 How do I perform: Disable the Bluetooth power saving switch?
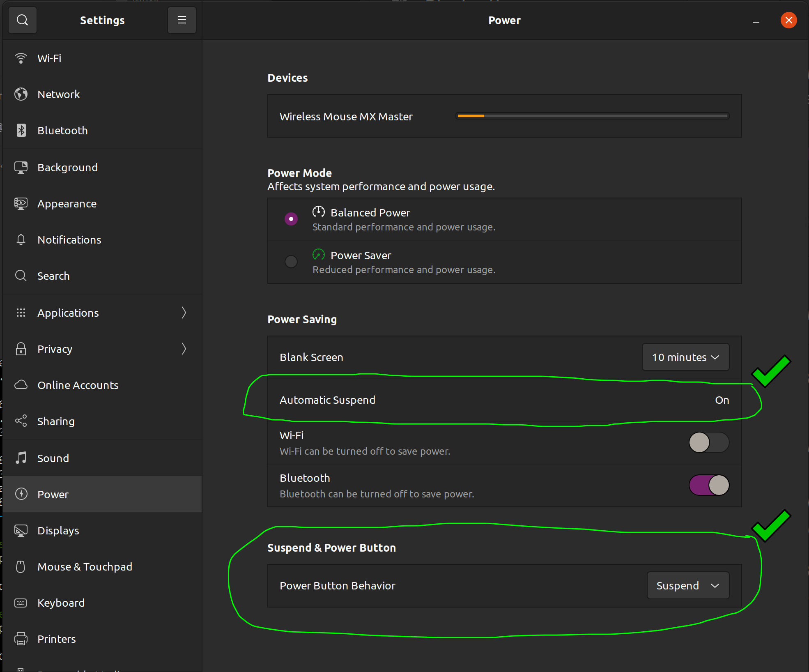pos(709,485)
